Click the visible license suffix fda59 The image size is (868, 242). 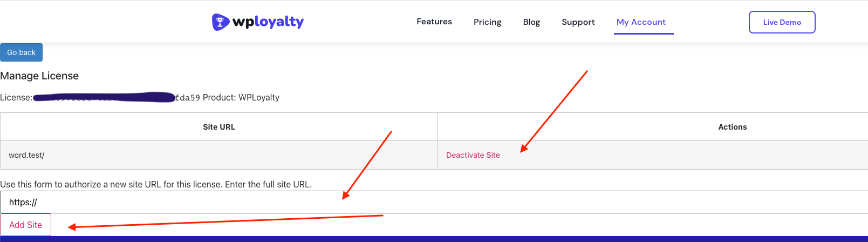point(187,98)
